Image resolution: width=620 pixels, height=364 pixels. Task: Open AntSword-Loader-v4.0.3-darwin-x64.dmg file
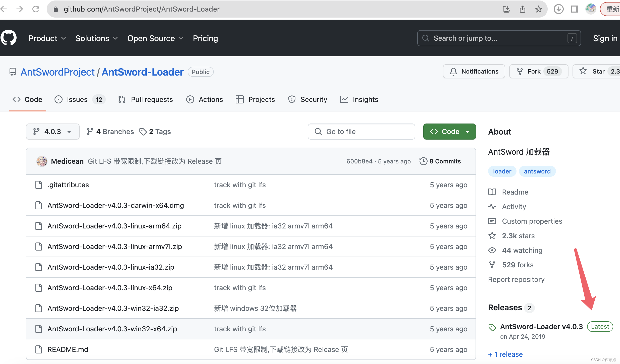point(116,205)
